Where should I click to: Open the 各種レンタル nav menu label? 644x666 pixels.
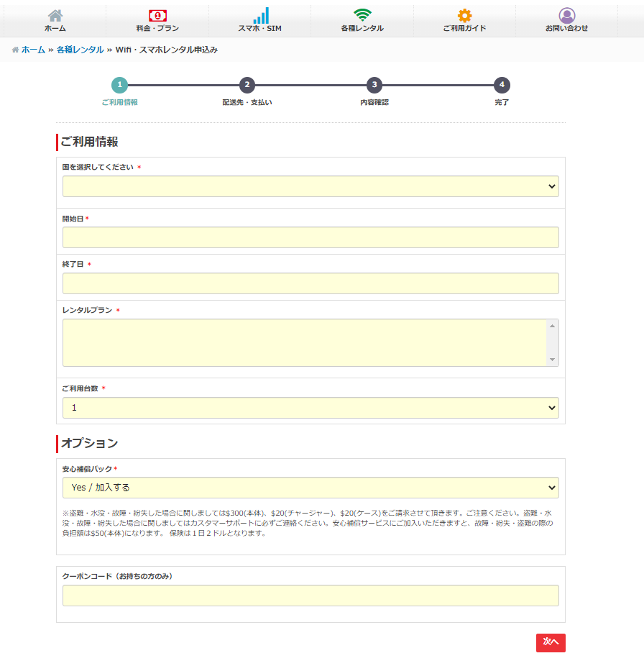[362, 29]
